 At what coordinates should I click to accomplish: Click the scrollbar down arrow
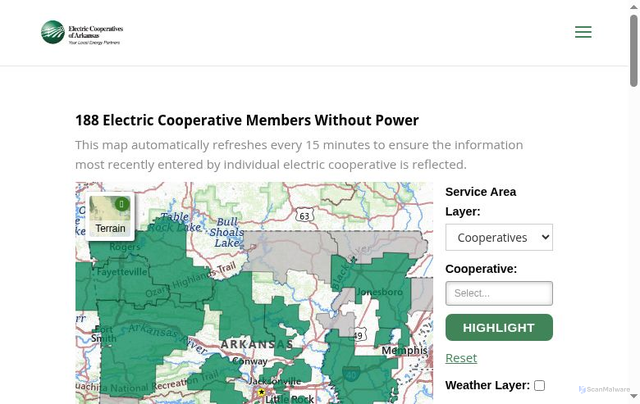[633, 396]
